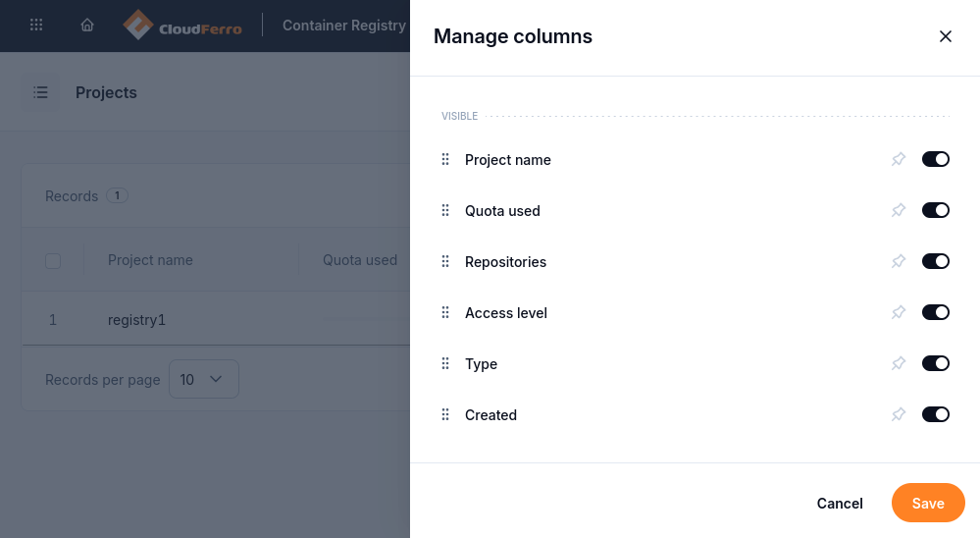Viewport: 980px width, 538px height.
Task: Pin the Created column
Action: click(899, 414)
